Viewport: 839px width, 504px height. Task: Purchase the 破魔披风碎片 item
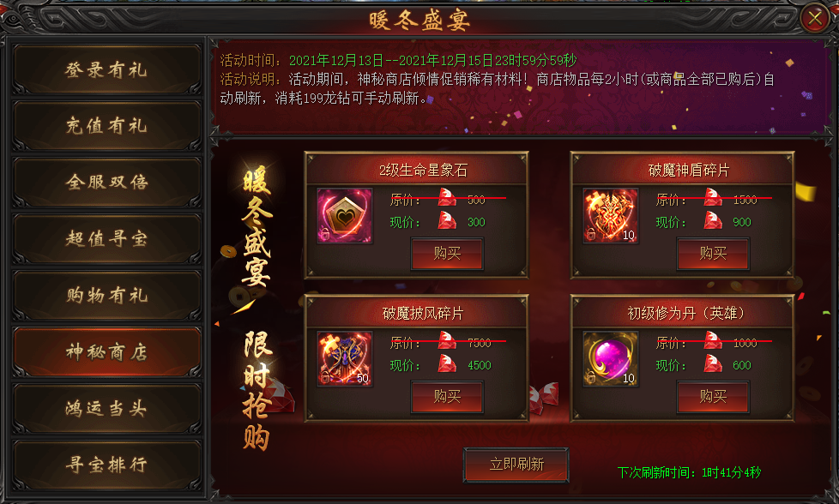tap(447, 397)
